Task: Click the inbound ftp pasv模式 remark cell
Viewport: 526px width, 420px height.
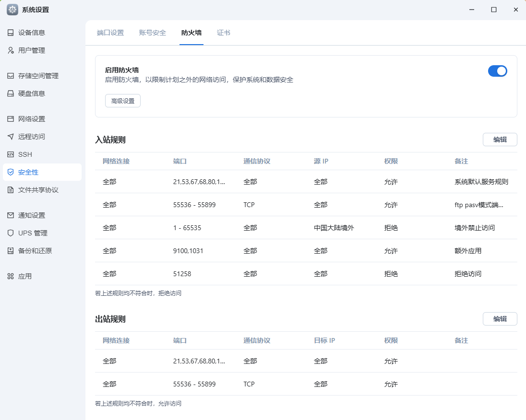Action: pyautogui.click(x=478, y=205)
